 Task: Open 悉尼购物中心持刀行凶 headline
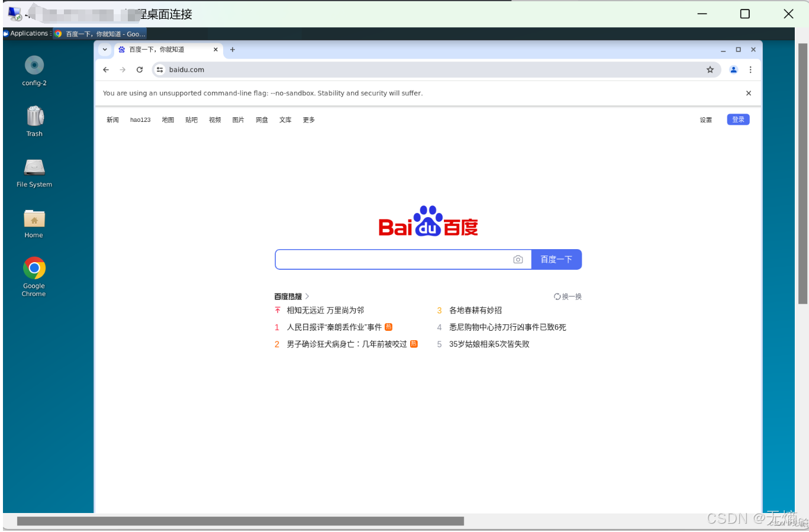pos(507,327)
